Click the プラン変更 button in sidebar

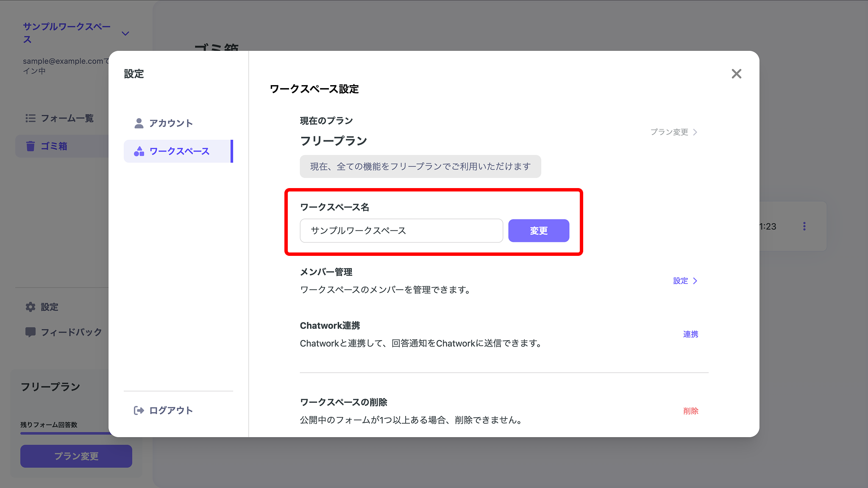tap(76, 456)
